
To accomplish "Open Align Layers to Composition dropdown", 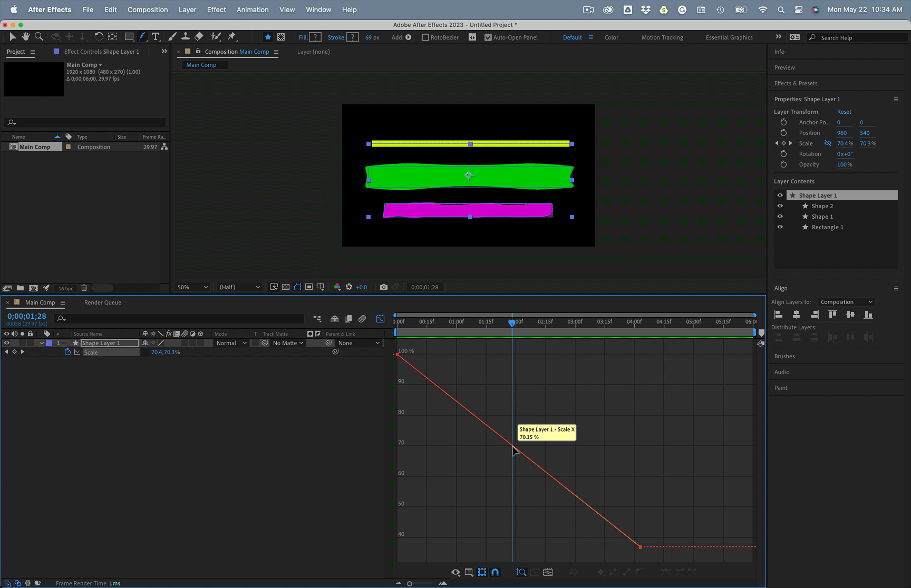I will (846, 302).
